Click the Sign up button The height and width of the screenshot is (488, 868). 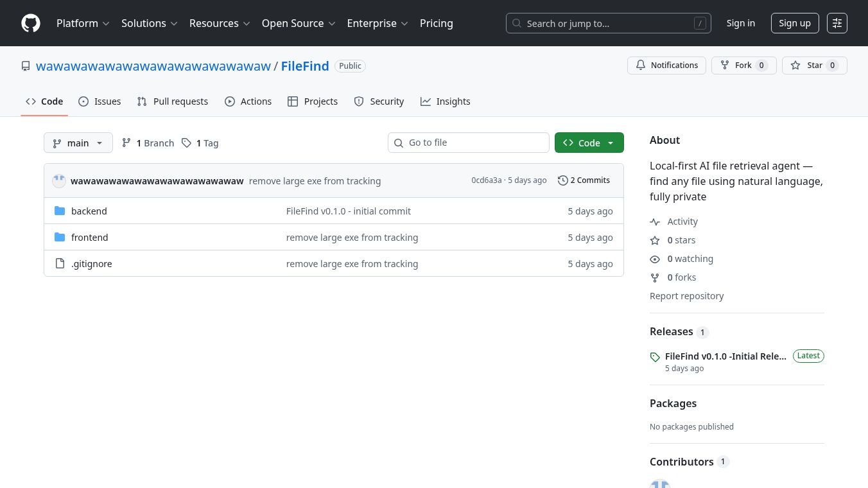795,23
